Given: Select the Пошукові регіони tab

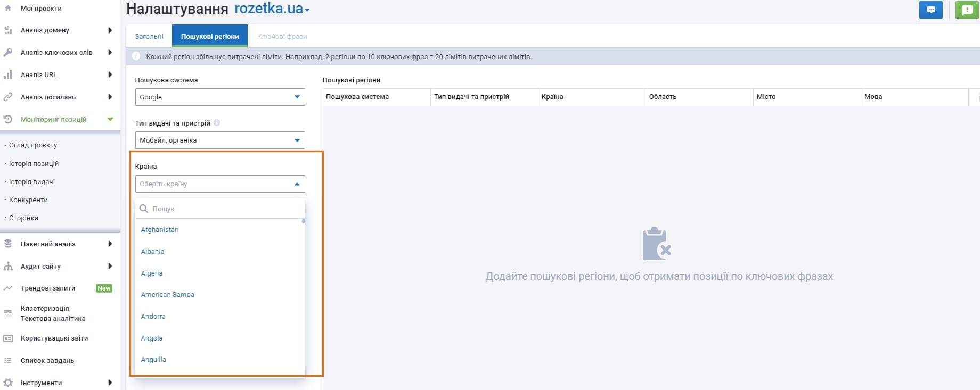Looking at the screenshot, I should [x=210, y=36].
